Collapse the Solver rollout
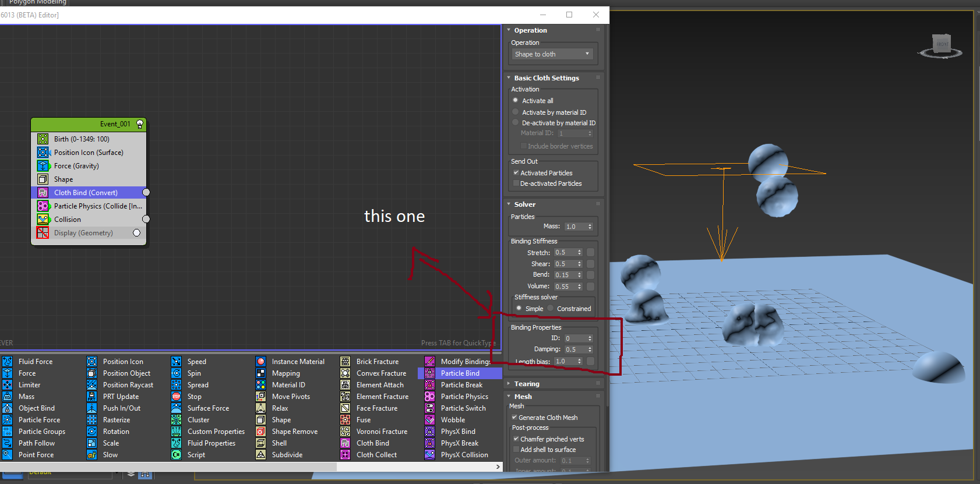 click(x=524, y=204)
